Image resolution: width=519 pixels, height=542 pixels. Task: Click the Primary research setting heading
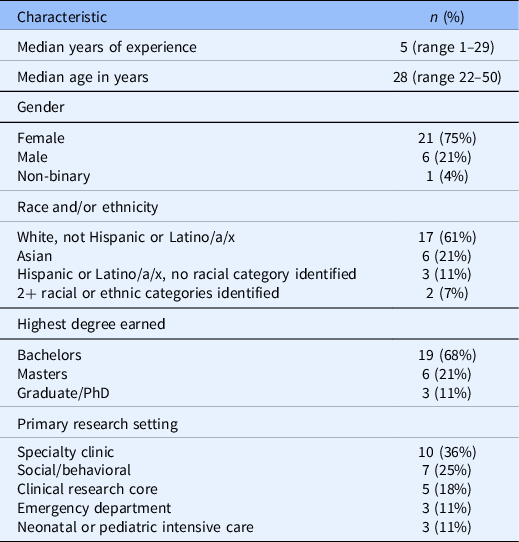click(98, 424)
